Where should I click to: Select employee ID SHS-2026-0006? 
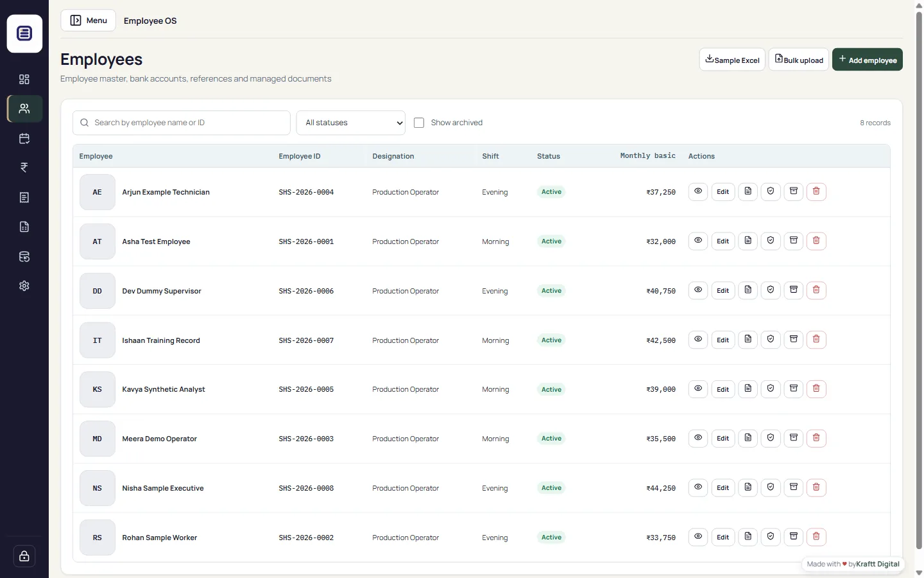coord(306,291)
